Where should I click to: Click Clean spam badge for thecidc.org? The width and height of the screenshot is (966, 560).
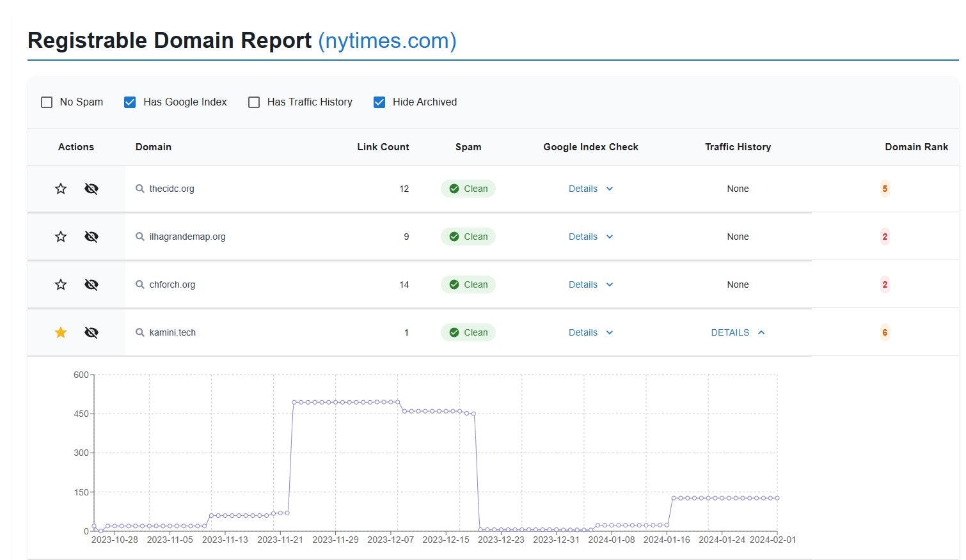click(468, 189)
